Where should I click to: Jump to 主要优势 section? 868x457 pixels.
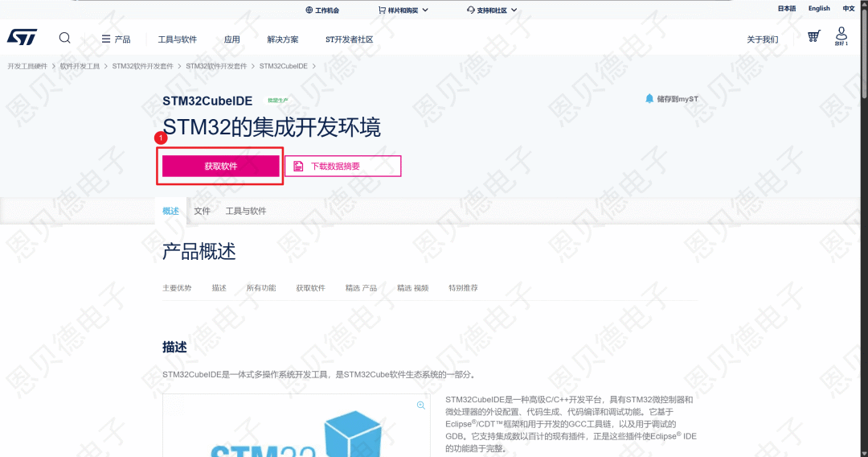pyautogui.click(x=177, y=288)
